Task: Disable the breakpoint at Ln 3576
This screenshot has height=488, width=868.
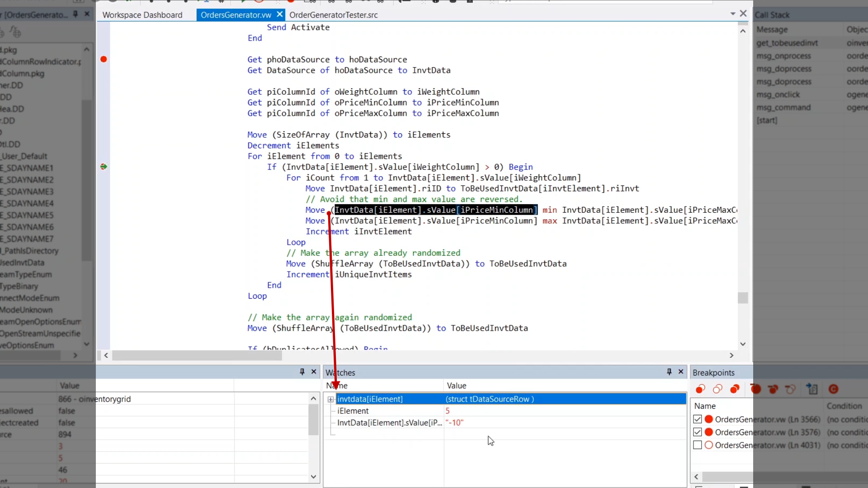Action: click(698, 432)
